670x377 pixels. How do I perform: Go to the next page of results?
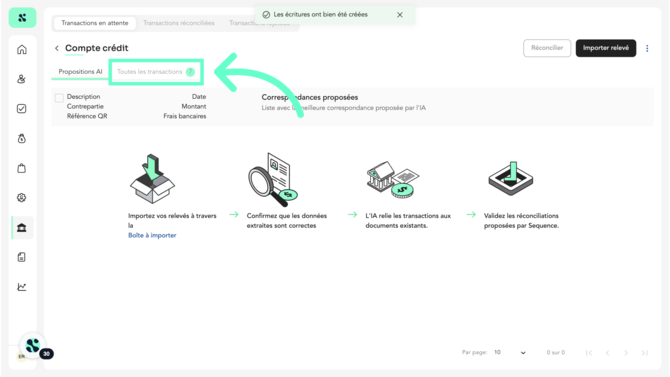pyautogui.click(x=626, y=353)
